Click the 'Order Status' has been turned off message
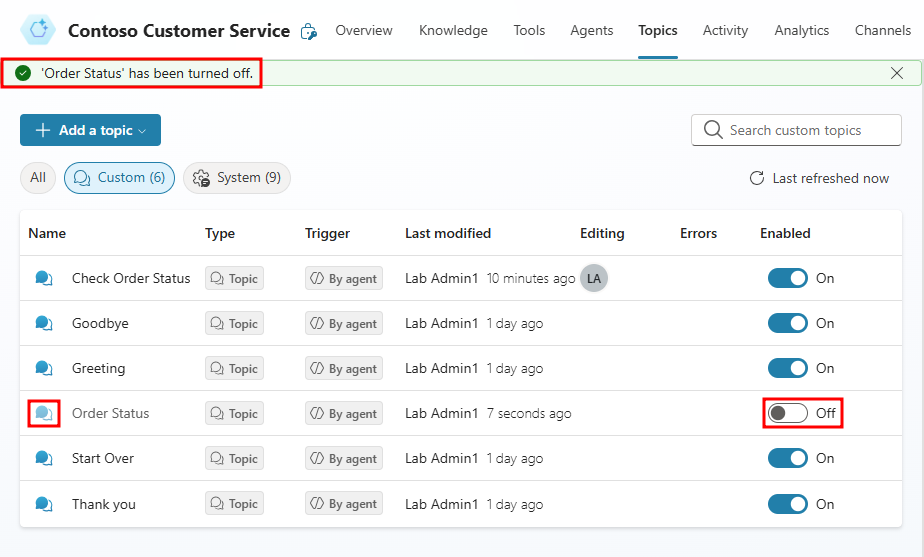This screenshot has height=557, width=924. click(x=147, y=73)
